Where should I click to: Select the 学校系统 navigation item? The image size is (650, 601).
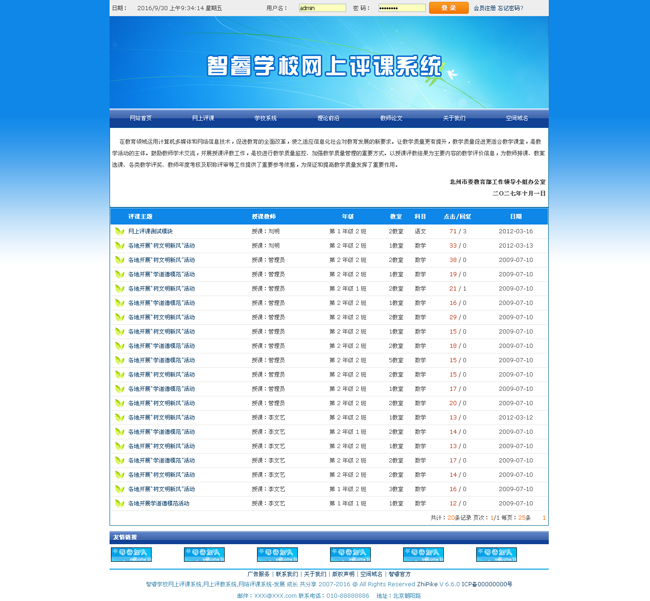[x=266, y=118]
